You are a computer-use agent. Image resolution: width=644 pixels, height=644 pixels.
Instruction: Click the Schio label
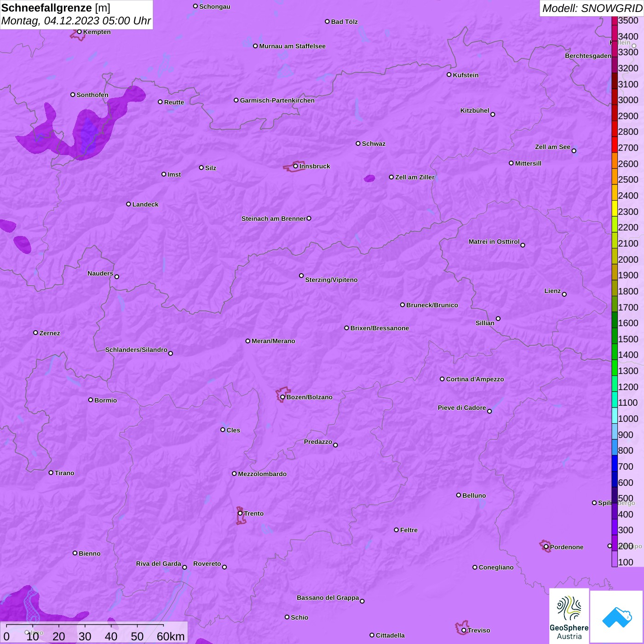pyautogui.click(x=299, y=617)
